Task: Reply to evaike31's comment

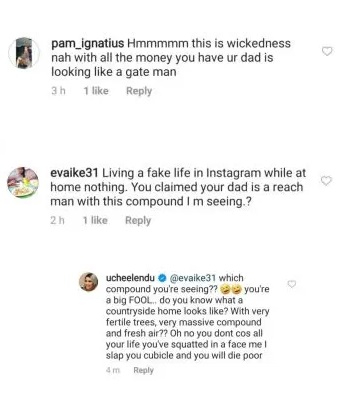Action: (138, 220)
